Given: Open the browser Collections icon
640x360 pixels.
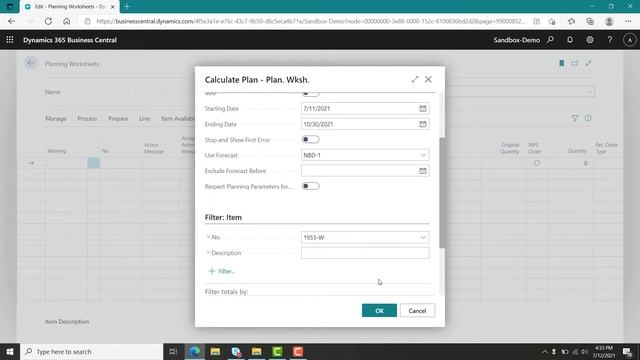Looking at the screenshot, I should pos(590,21).
